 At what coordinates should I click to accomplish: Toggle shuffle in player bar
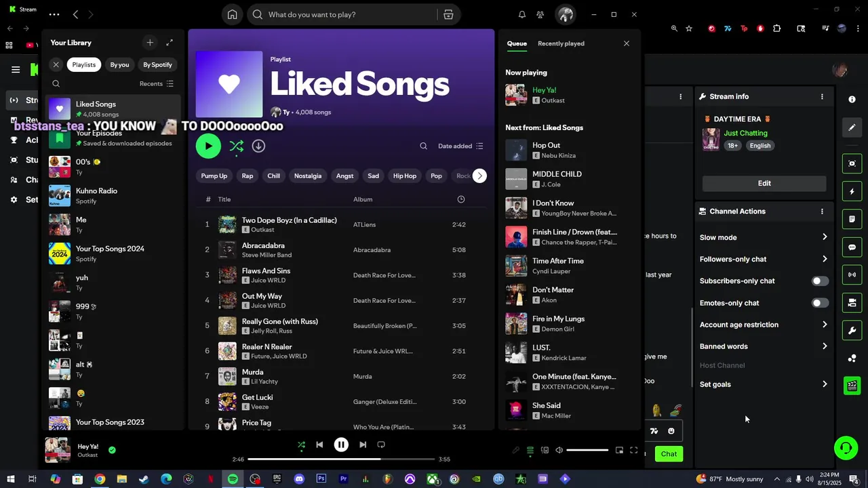tap(301, 445)
